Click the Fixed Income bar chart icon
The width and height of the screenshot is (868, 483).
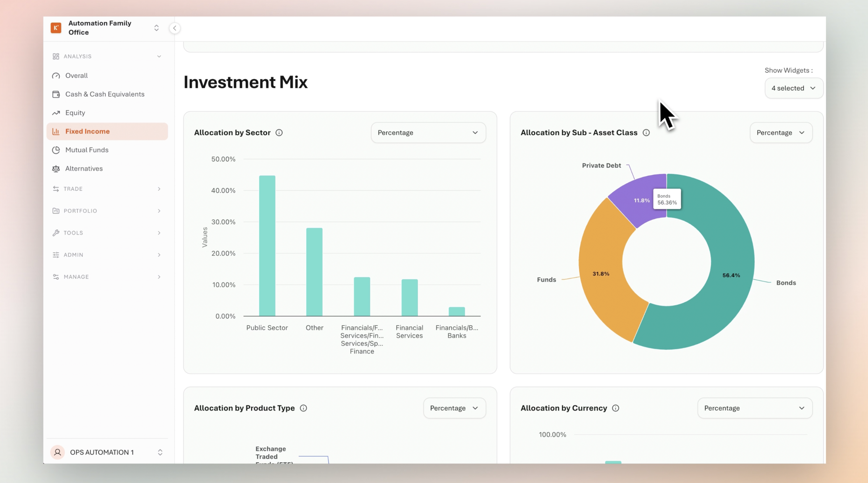56,131
